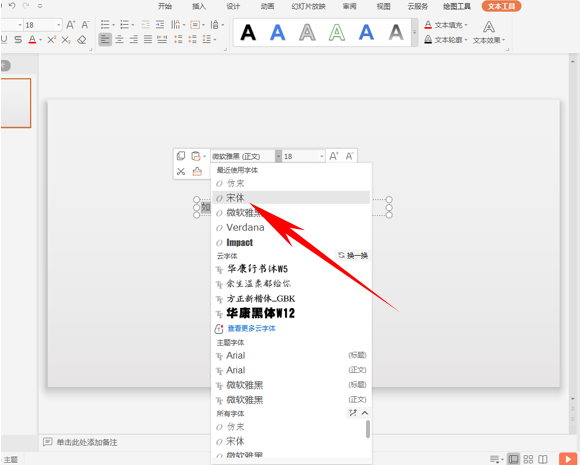580x465 pixels.
Task: Decrease font size using the ribbon A- icon
Action: pyautogui.click(x=85, y=25)
